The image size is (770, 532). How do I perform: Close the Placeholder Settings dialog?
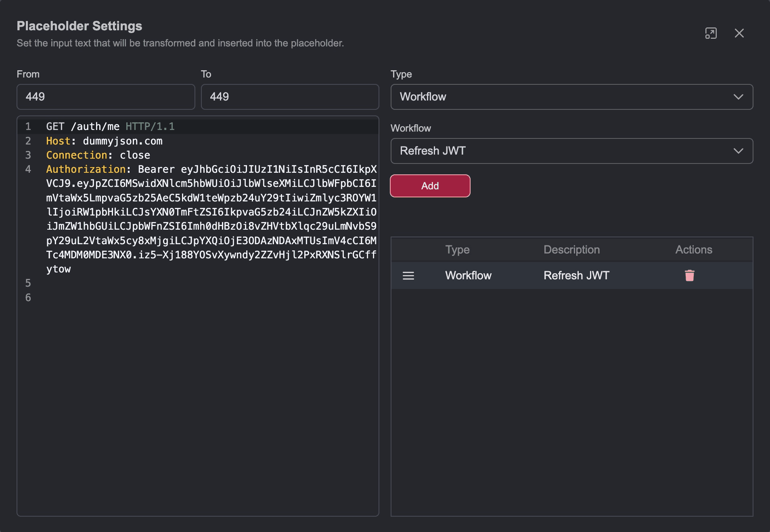point(739,33)
